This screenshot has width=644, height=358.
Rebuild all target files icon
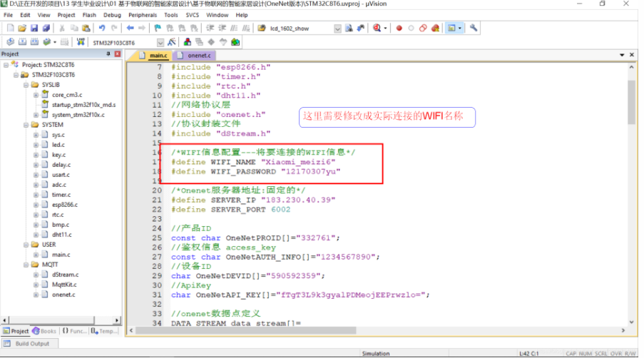[x=34, y=42]
